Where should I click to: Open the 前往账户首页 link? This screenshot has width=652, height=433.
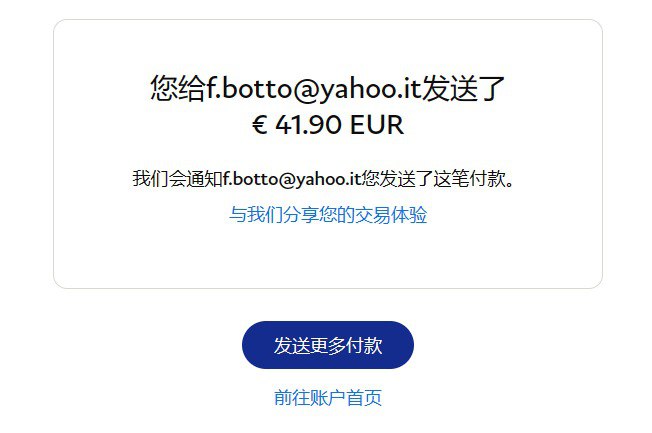328,398
